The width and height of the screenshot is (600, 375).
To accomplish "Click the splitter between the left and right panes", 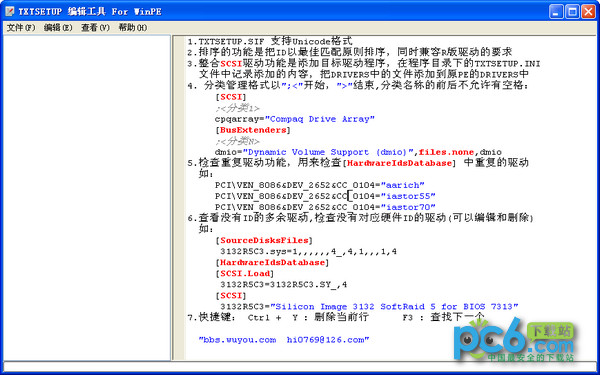I will [x=171, y=197].
